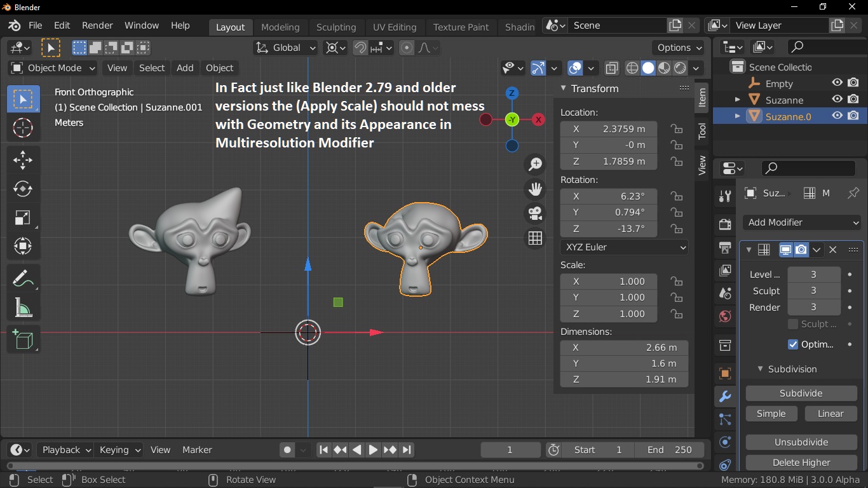
Task: Enable the Sculpt Base Mesh checkbox
Action: point(792,324)
